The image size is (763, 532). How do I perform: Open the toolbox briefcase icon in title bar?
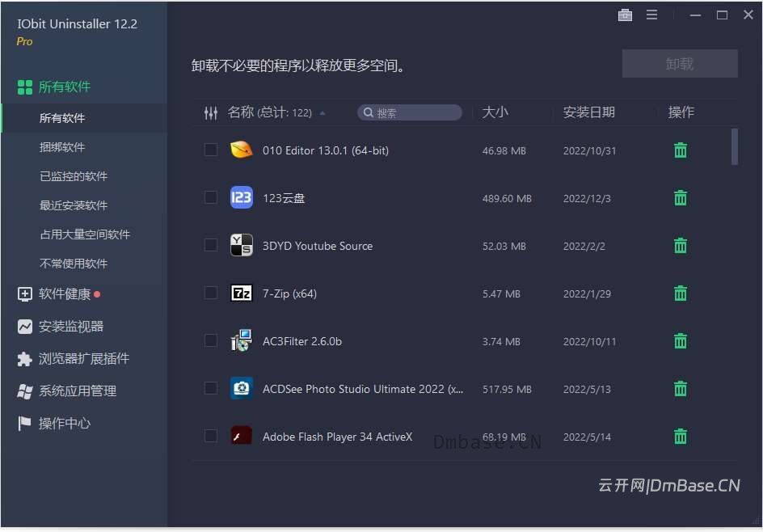coord(625,15)
